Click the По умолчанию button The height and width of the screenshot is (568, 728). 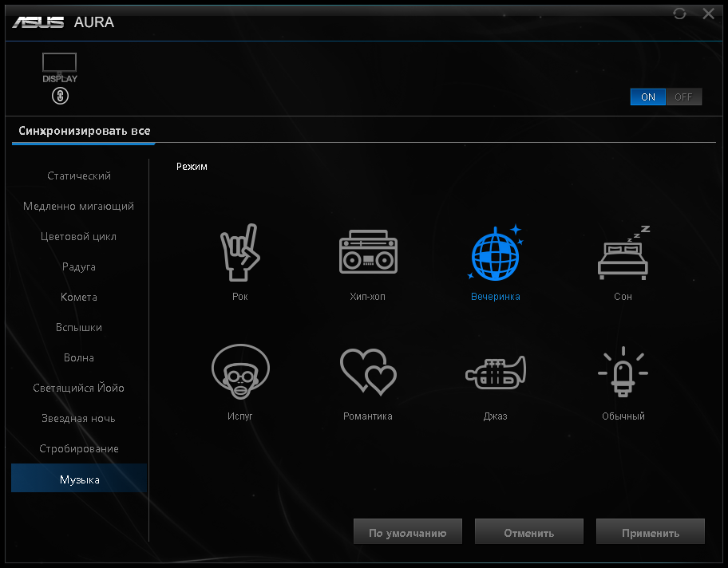pos(408,531)
